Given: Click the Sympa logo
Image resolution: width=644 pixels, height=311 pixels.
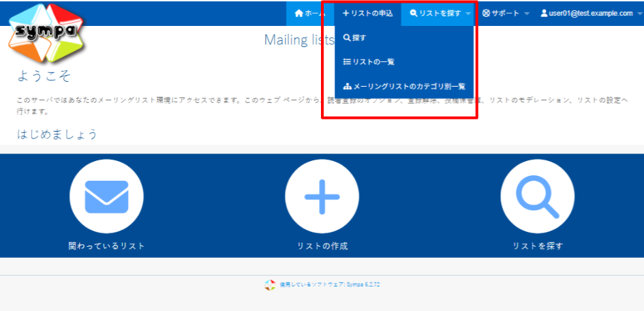Looking at the screenshot, I should (x=46, y=33).
